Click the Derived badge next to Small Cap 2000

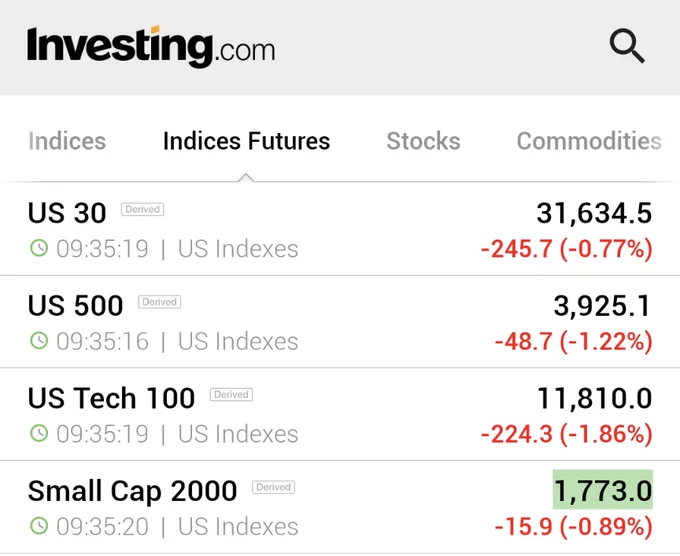click(274, 487)
